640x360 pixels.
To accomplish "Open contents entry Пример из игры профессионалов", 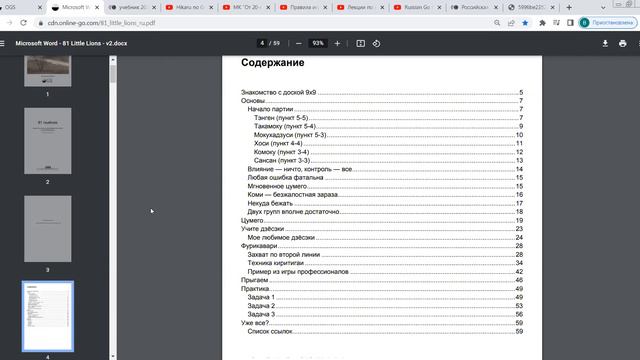I will click(x=385, y=271).
